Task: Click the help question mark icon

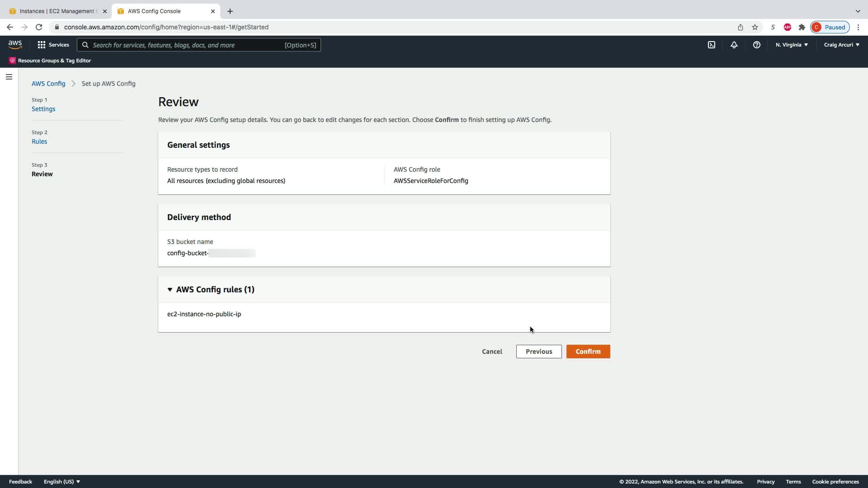Action: click(756, 45)
